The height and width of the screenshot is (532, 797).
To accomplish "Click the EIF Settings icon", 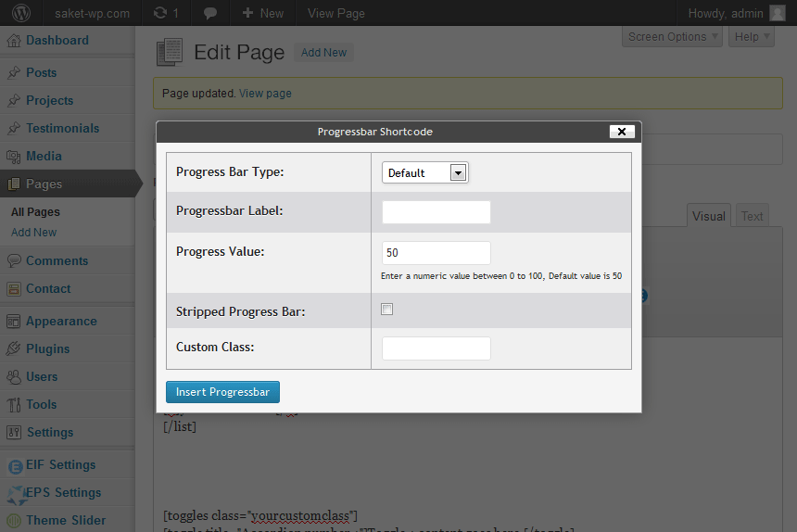I will [16, 466].
